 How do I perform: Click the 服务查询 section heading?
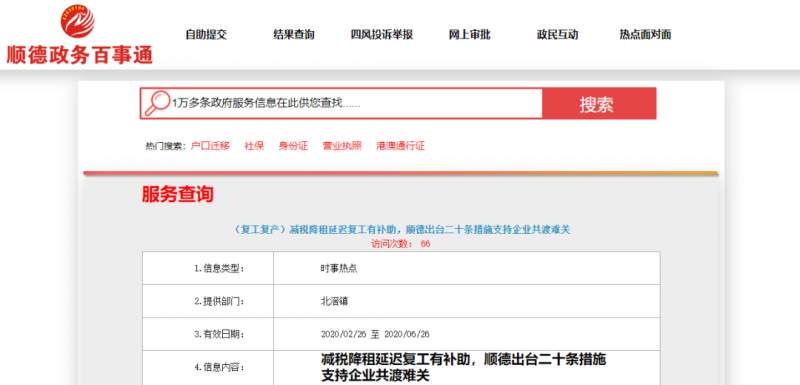point(178,194)
